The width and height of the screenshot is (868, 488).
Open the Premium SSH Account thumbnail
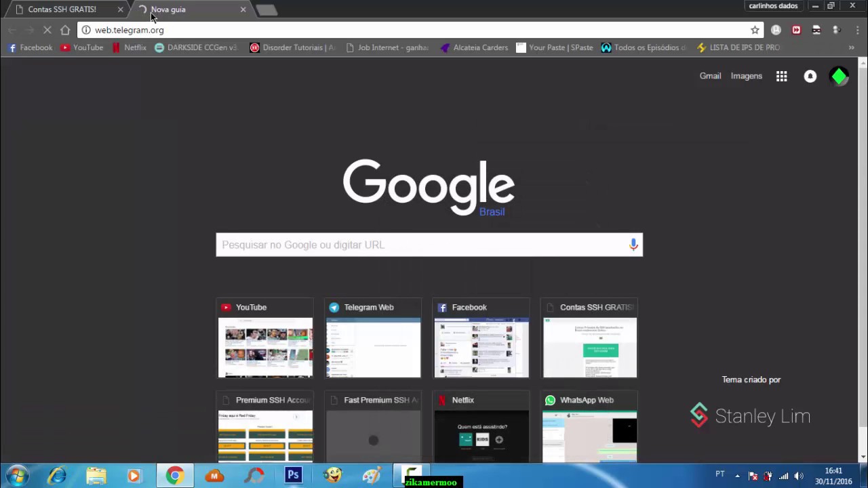pyautogui.click(x=265, y=427)
